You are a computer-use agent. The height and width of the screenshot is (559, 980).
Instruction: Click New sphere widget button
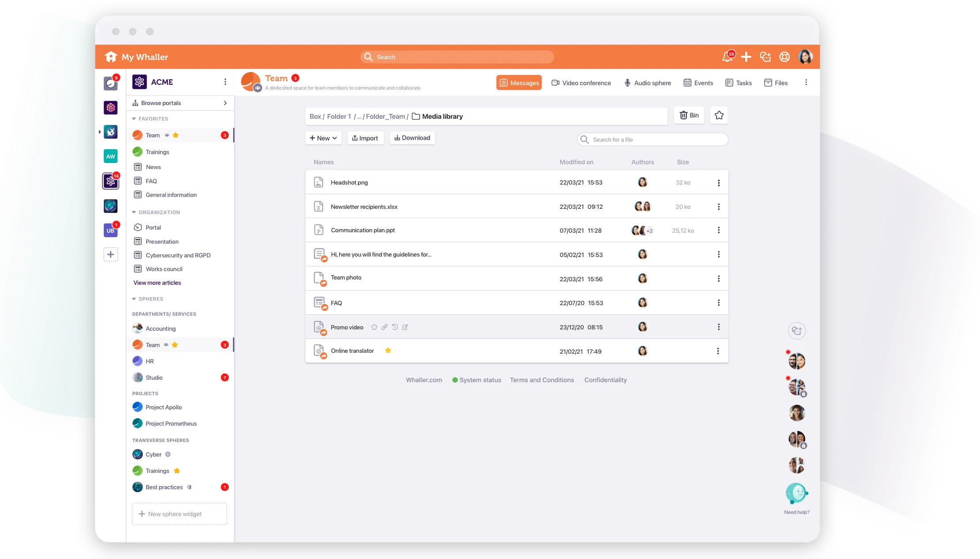[x=179, y=514]
